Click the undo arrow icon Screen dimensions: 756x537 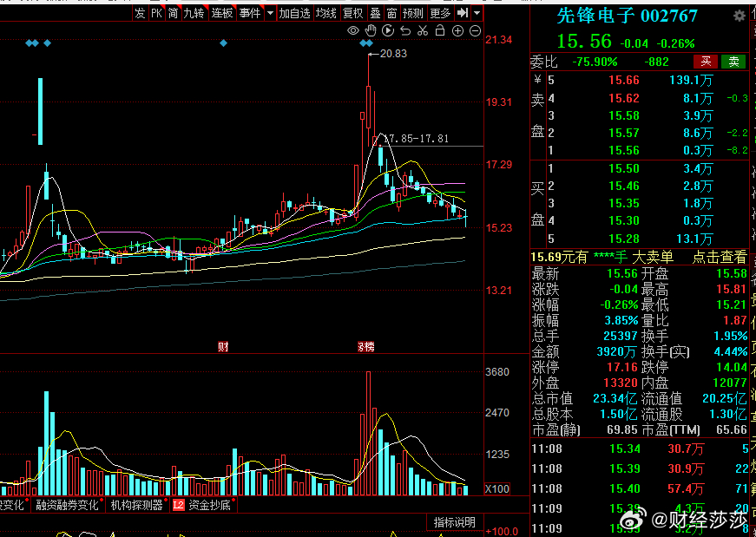[x=405, y=31]
